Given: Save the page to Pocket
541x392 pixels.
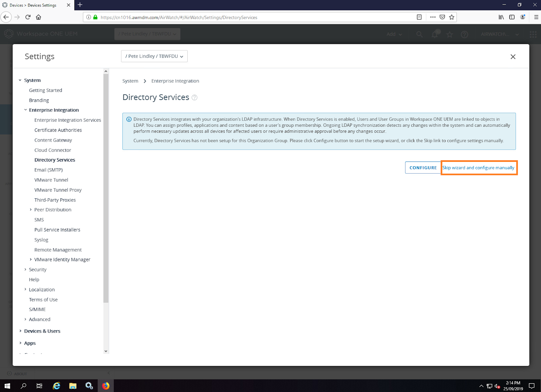Looking at the screenshot, I should pos(442,17).
